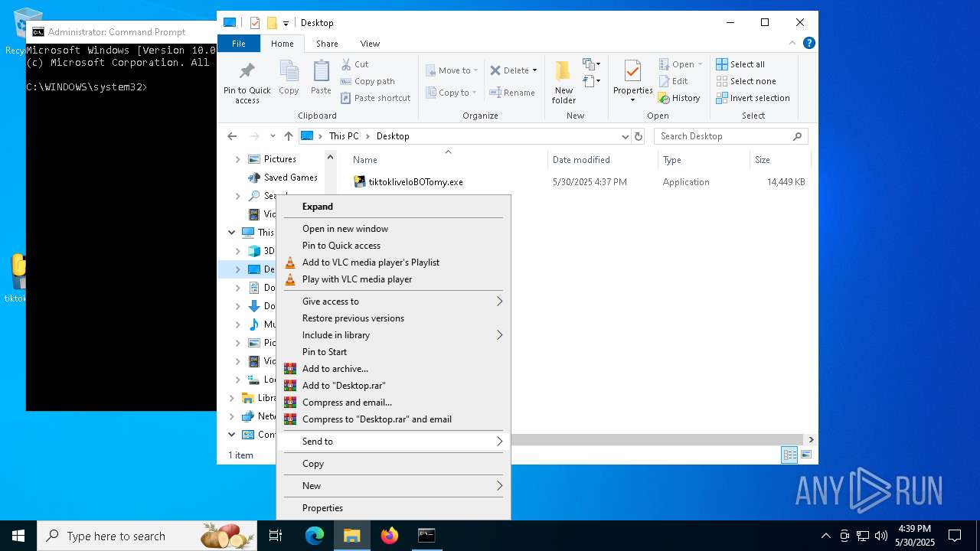The image size is (980, 551).
Task: Open the File tab
Action: click(239, 44)
